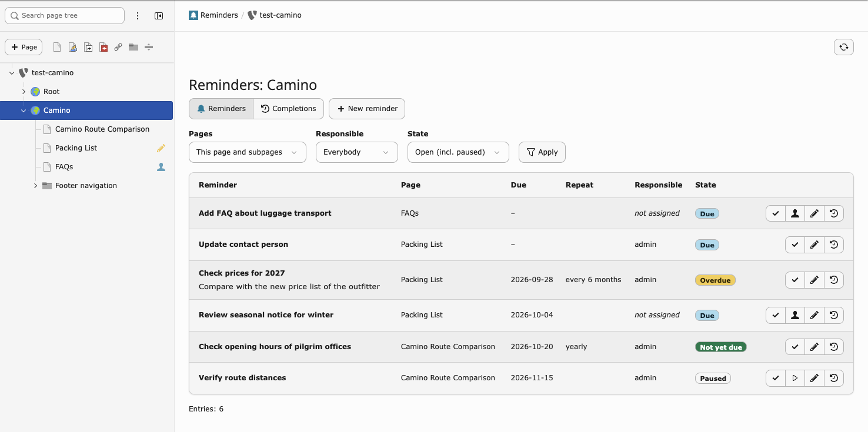Focus the Search page tree field
The width and height of the screenshot is (868, 432).
pos(65,15)
